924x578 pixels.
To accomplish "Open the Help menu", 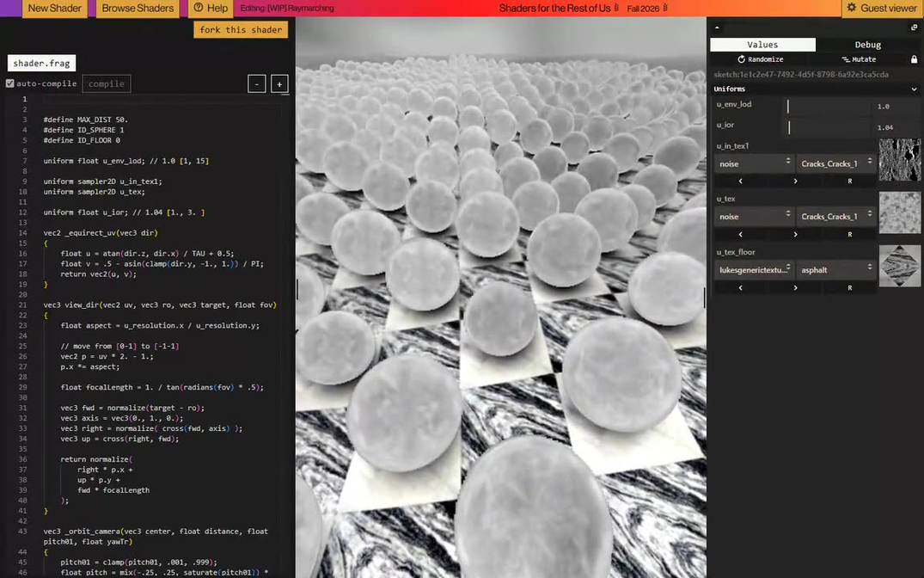I will pyautogui.click(x=211, y=9).
